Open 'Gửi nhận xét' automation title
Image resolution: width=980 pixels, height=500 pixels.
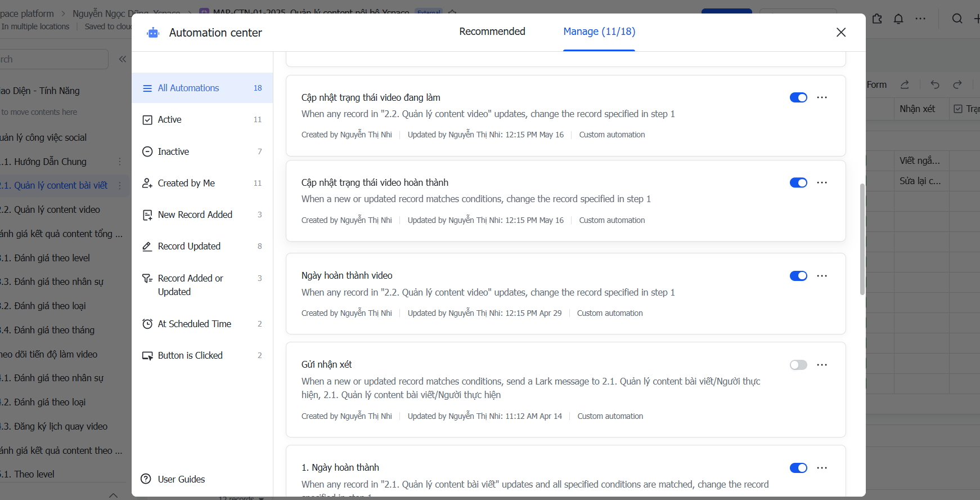point(326,364)
